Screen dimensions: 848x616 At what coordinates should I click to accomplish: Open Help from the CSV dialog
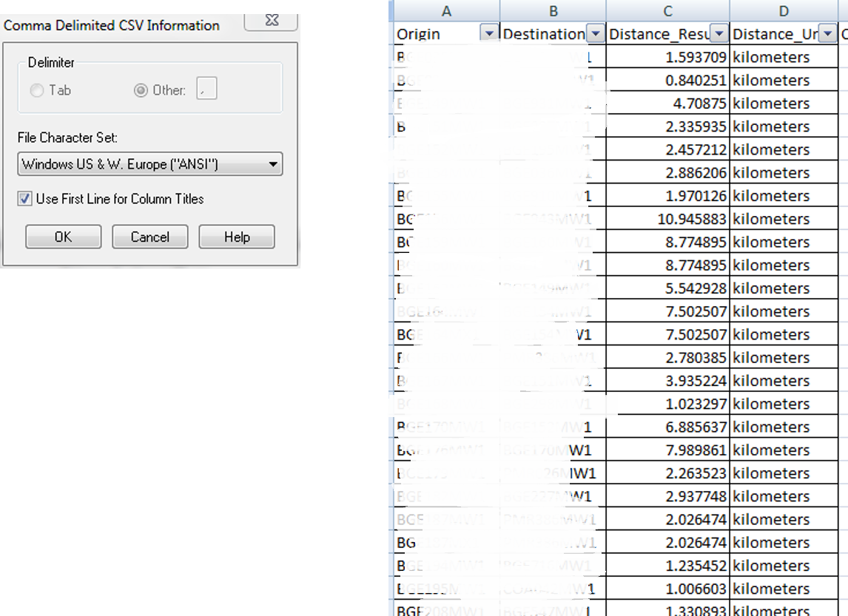pyautogui.click(x=236, y=237)
